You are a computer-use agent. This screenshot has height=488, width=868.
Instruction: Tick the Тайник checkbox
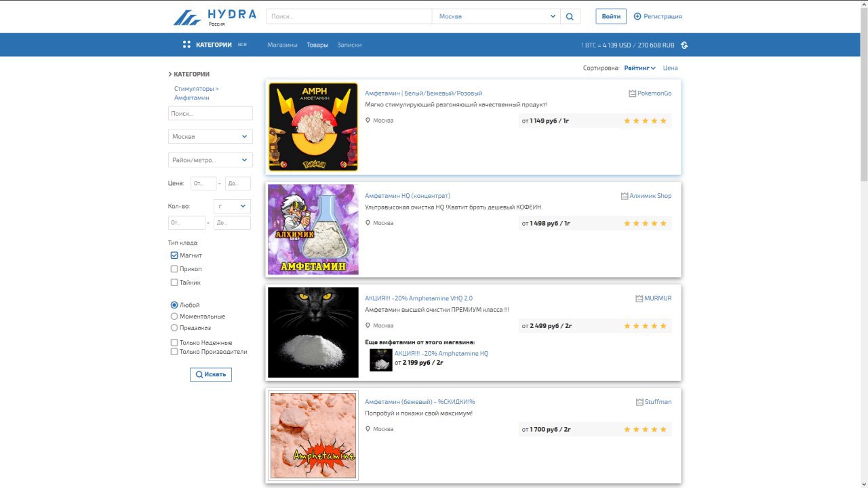(174, 283)
